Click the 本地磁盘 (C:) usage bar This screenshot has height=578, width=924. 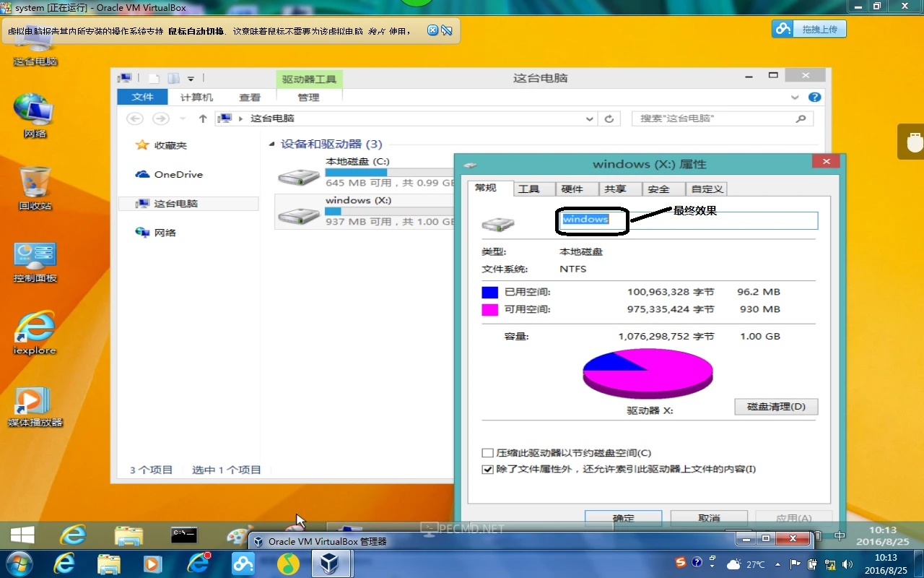(x=390, y=173)
